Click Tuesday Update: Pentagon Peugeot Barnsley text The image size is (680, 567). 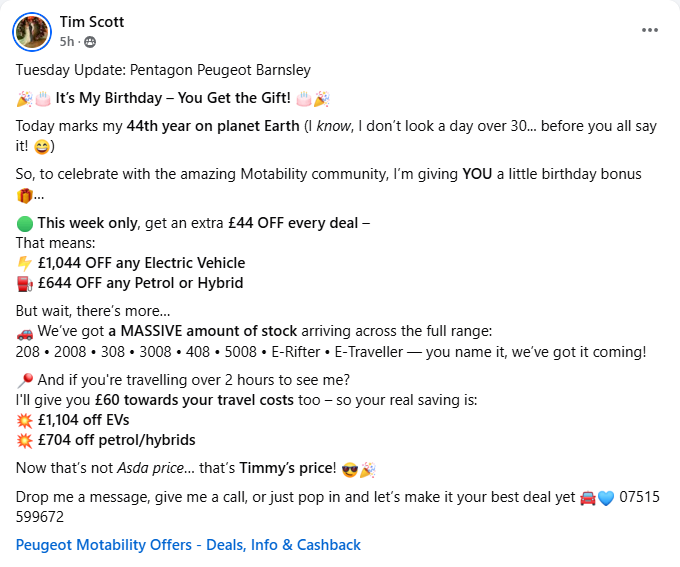163,70
